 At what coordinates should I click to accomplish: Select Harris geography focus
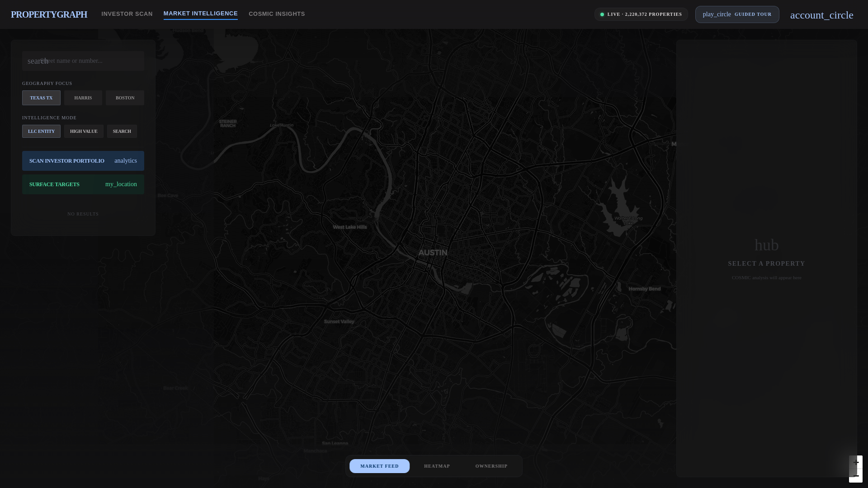coord(83,98)
